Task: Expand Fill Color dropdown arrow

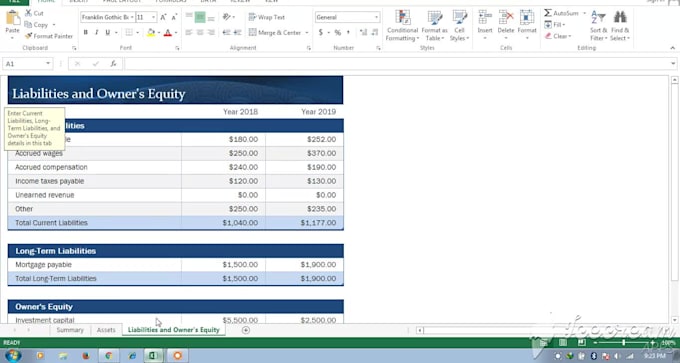Action: coord(159,33)
